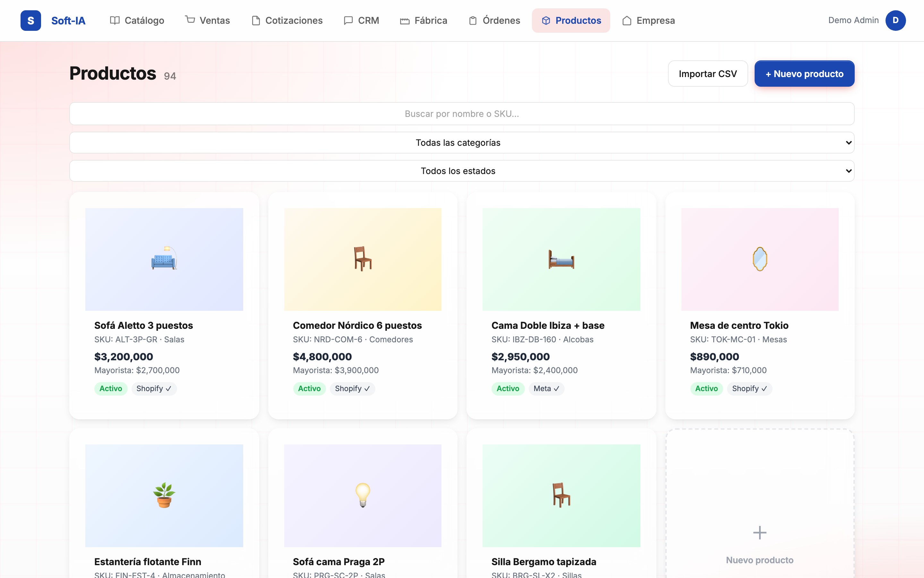This screenshot has height=578, width=924.
Task: Select the Fábrica nav item
Action: (424, 20)
